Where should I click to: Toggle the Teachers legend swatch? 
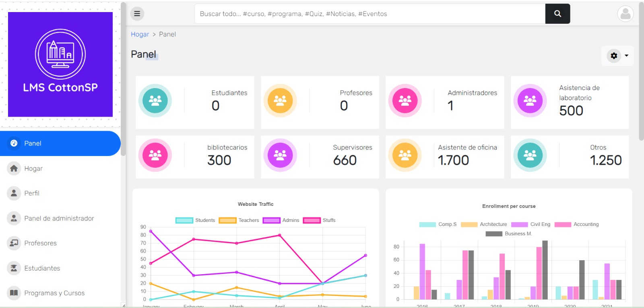(x=227, y=220)
